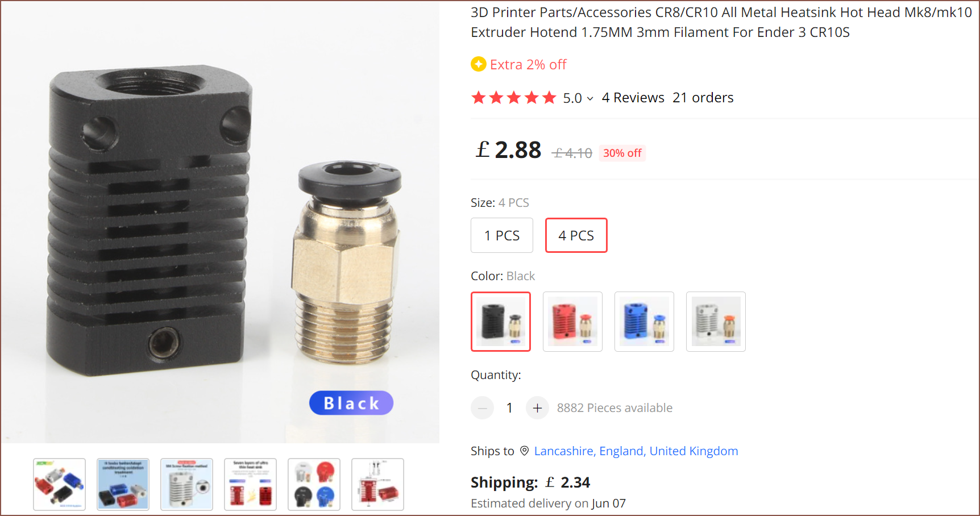Viewport: 980px width, 516px height.
Task: View third thumbnail showing silver heatsink
Action: (x=186, y=484)
